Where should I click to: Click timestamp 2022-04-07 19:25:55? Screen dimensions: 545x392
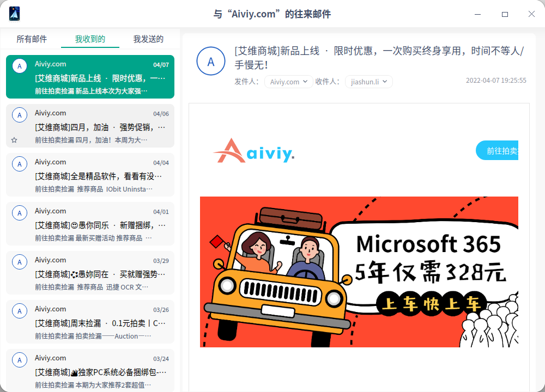pyautogui.click(x=496, y=80)
